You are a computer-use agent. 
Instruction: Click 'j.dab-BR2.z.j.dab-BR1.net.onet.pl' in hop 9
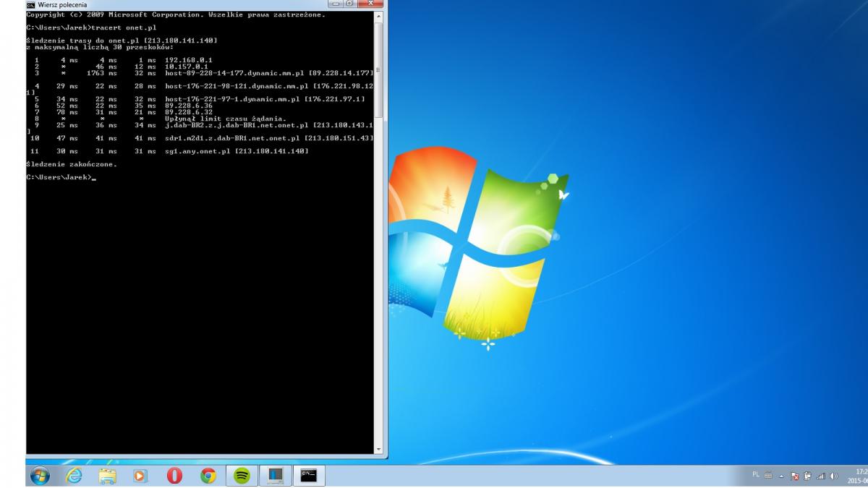[237, 125]
